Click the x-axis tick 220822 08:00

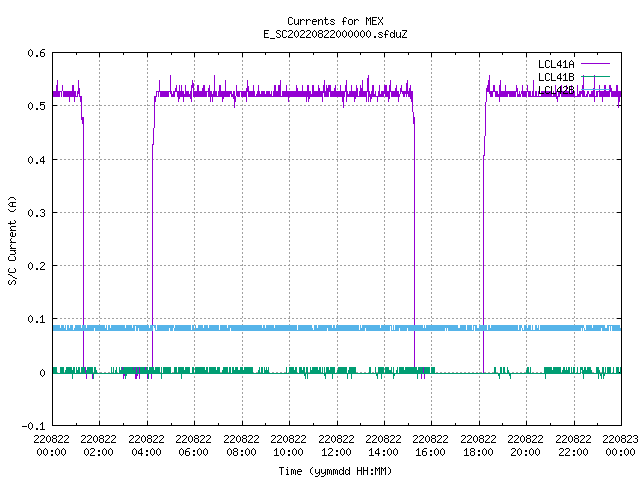[x=241, y=446]
